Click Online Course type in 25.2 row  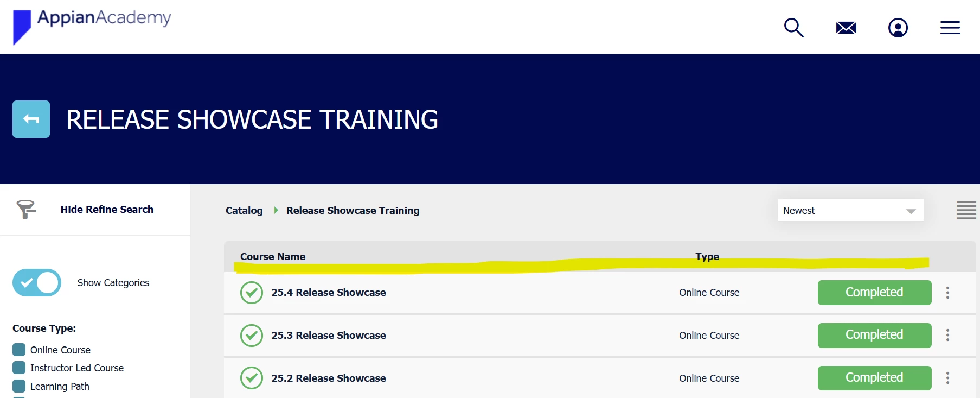coord(709,378)
